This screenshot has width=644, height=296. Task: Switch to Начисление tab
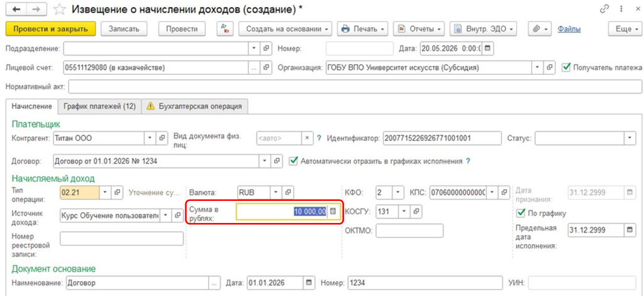click(31, 106)
